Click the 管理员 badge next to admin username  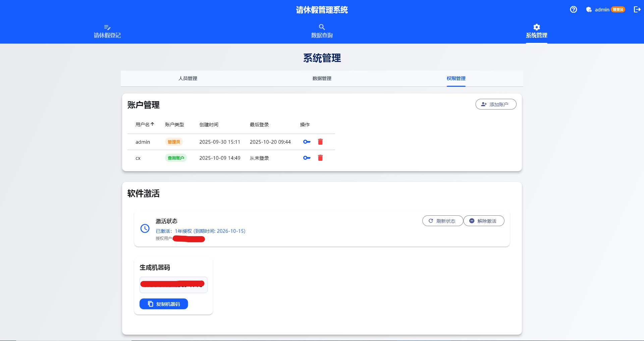(174, 142)
